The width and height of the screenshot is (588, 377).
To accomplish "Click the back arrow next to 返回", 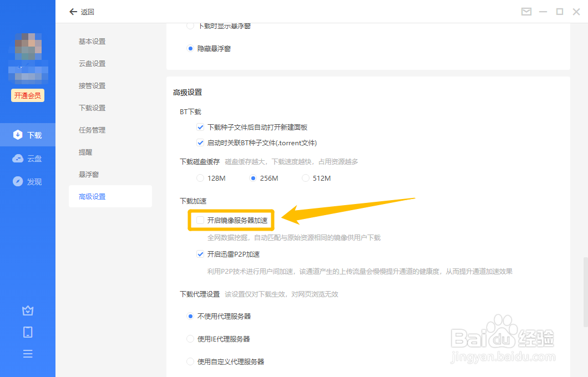I will coord(73,11).
